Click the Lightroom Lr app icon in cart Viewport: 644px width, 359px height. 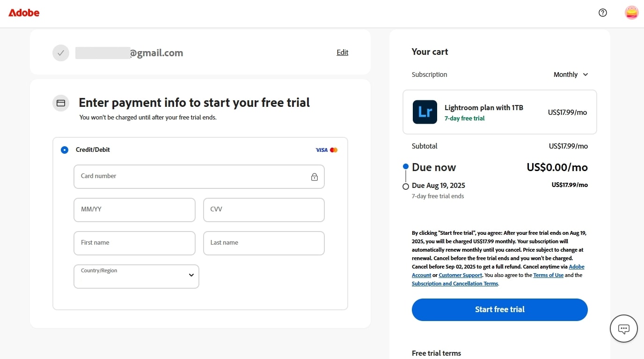pyautogui.click(x=424, y=112)
